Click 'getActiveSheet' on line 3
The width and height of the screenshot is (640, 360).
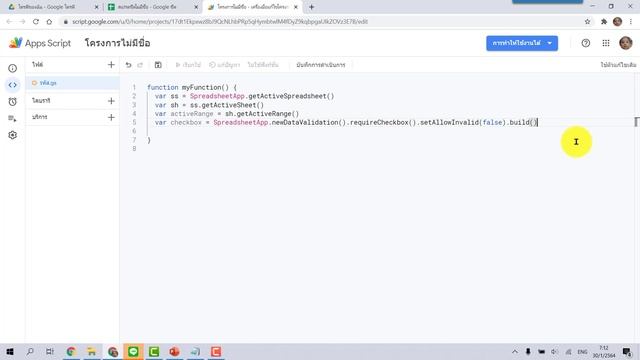pyautogui.click(x=229, y=105)
